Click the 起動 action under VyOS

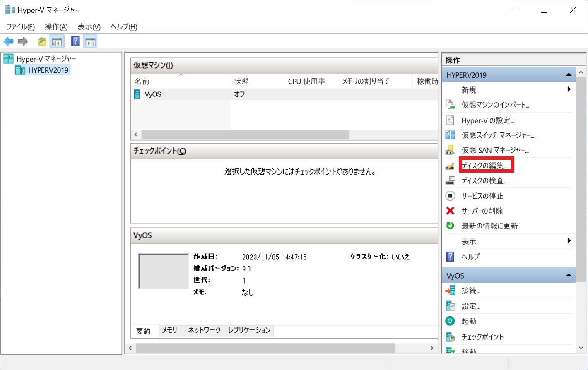pos(469,321)
